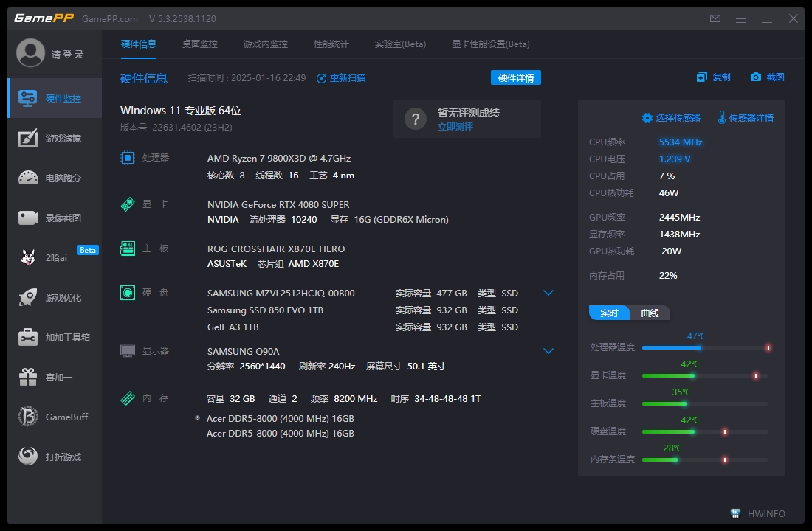Click 截图 screenshot button
812x531 pixels.
[x=768, y=77]
